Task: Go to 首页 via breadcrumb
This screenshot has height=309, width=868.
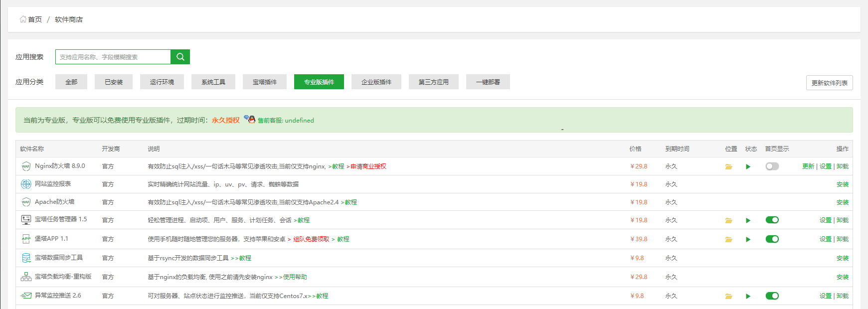Action: 35,19
